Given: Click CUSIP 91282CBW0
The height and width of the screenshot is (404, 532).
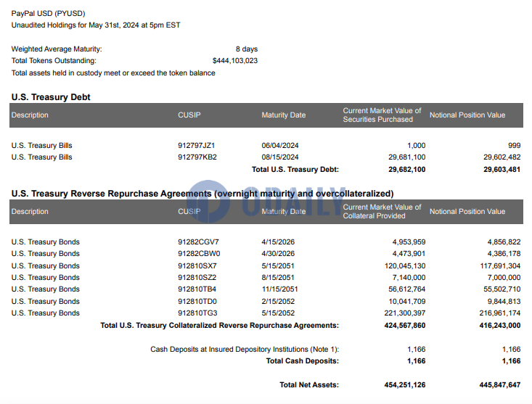Looking at the screenshot, I should click(x=199, y=254).
